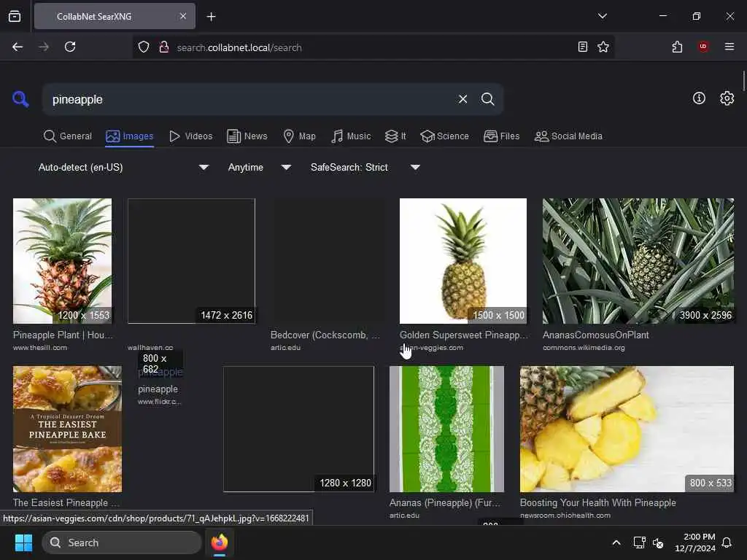Show hidden system tray icons
747x560 pixels.
point(616,542)
